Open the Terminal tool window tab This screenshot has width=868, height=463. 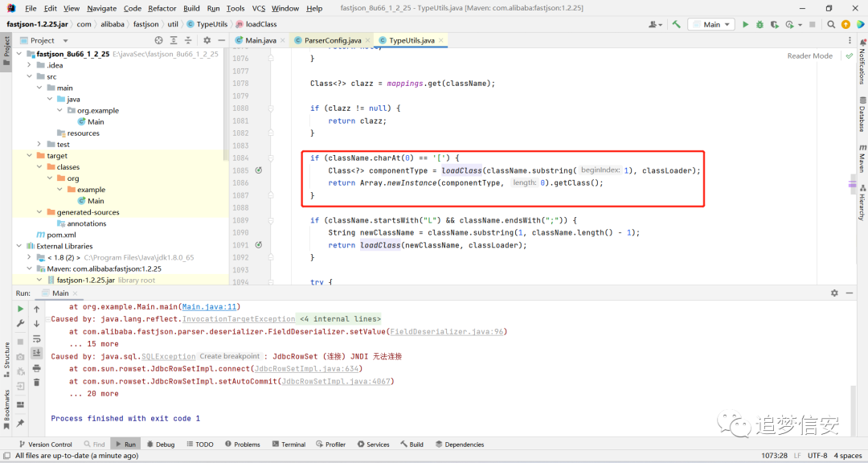pos(289,445)
